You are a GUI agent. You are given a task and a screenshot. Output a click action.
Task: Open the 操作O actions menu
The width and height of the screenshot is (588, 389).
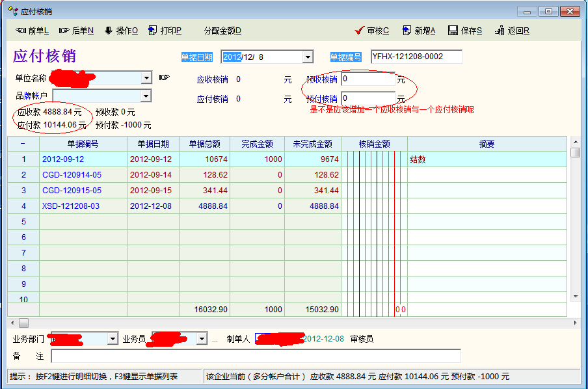point(121,31)
